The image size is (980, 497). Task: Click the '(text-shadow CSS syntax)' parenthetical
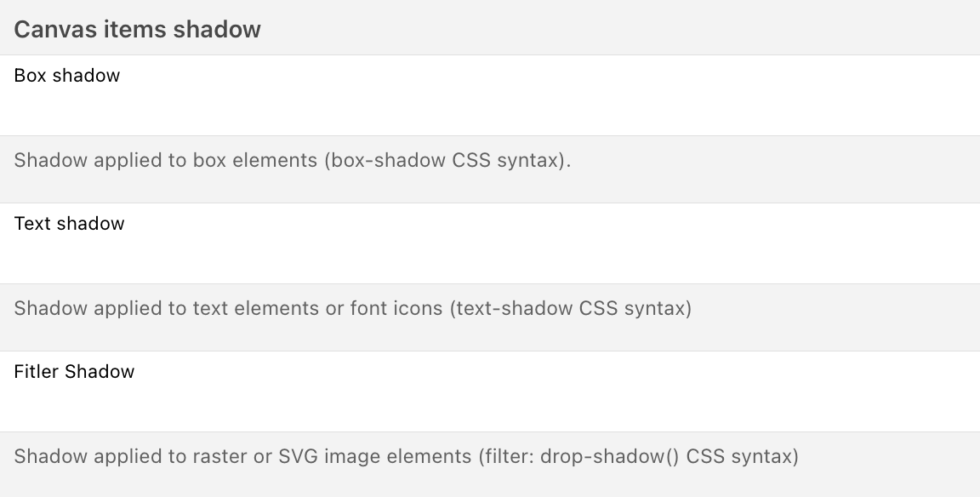click(x=570, y=308)
